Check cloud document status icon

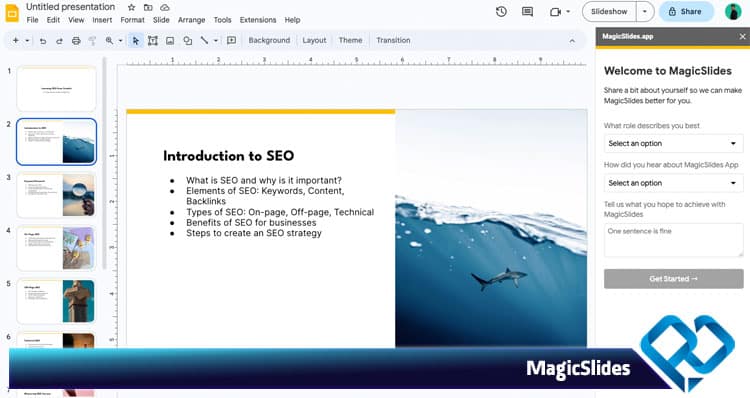(165, 7)
